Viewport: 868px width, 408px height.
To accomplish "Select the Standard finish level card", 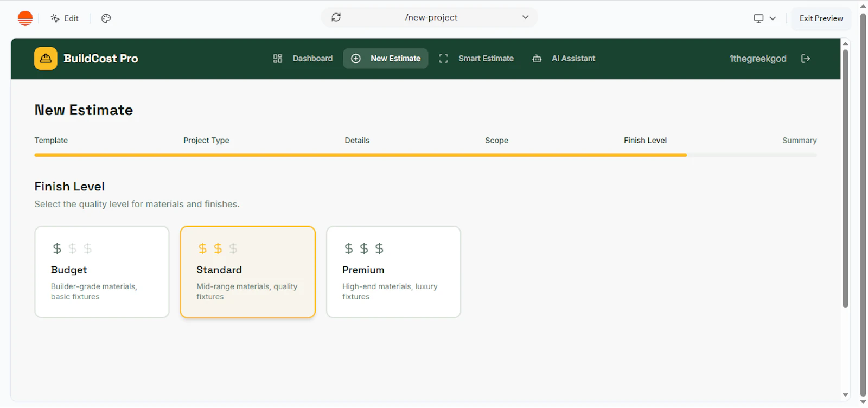I will point(248,272).
